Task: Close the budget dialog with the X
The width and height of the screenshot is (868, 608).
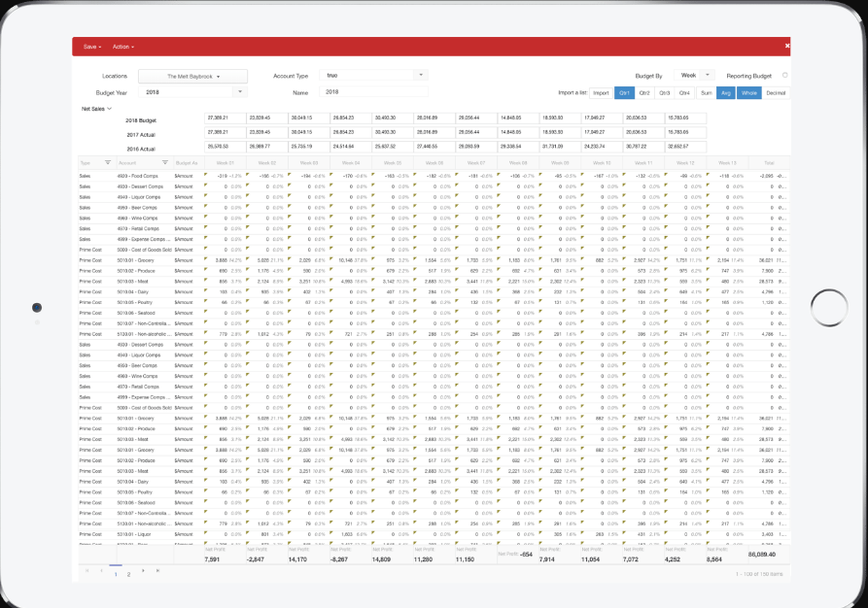Action: pos(787,46)
